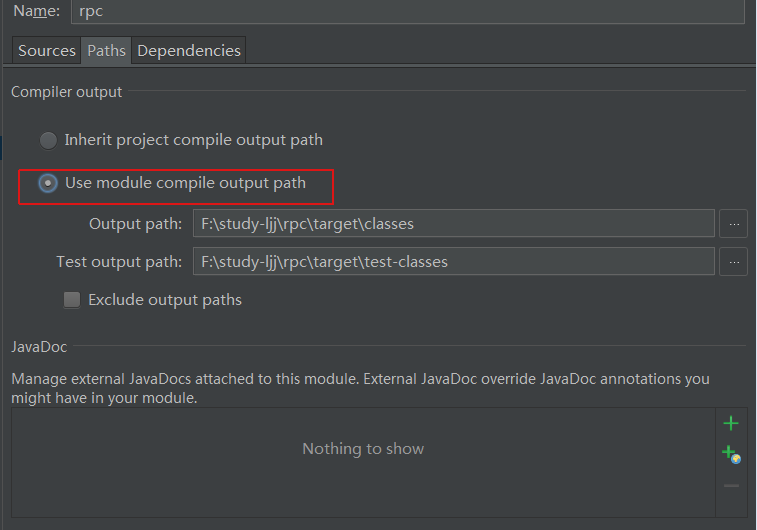Click the add JavaDoc URL globe-plus icon
This screenshot has width=757, height=530.
(x=731, y=454)
